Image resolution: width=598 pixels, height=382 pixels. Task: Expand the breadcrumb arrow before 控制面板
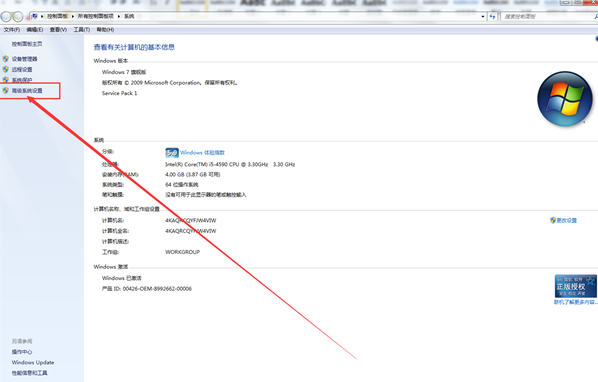(x=42, y=16)
